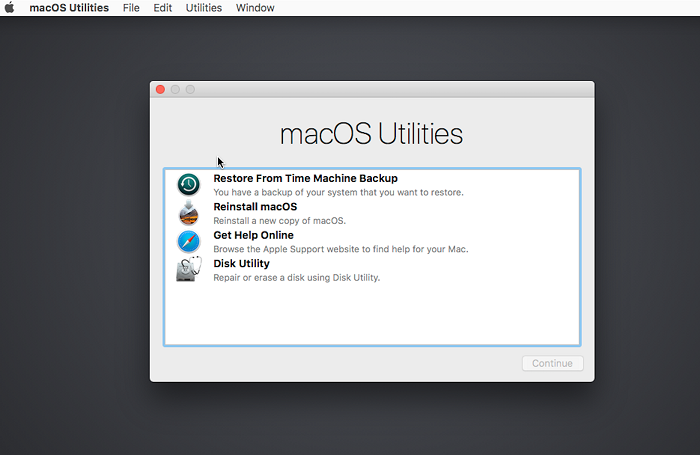The height and width of the screenshot is (455, 700).
Task: Open the macOS Utilities application menu
Action: coord(69,8)
